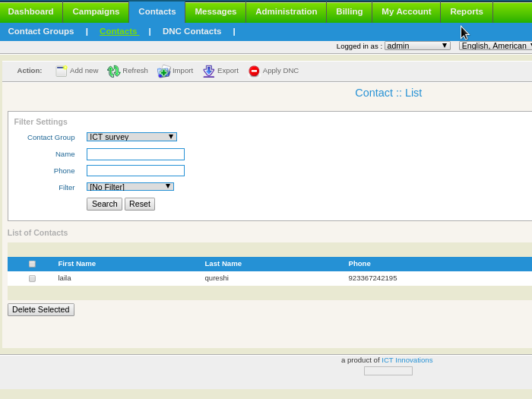Click the Reset button
This screenshot has width=532, height=399.
click(x=140, y=204)
